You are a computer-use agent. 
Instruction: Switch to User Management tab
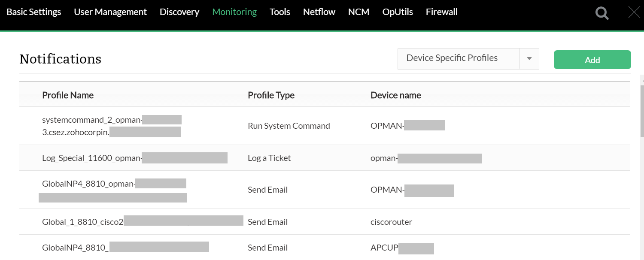pos(110,12)
